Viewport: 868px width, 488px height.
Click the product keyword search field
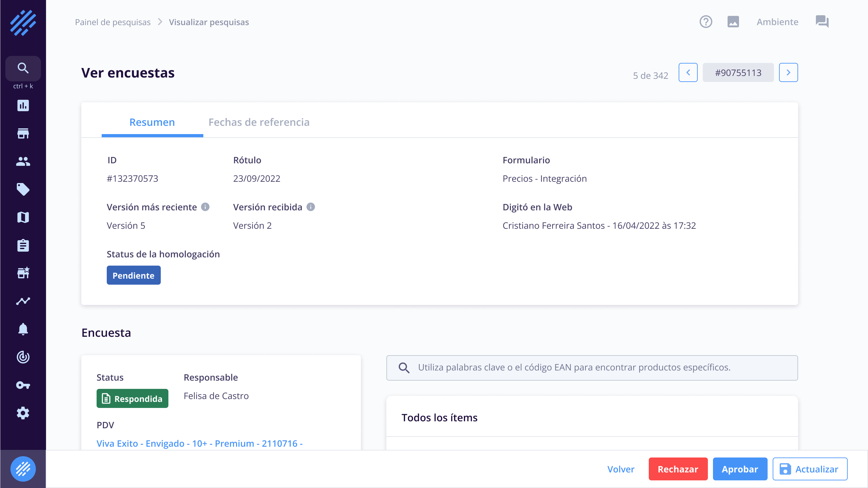[x=592, y=368]
